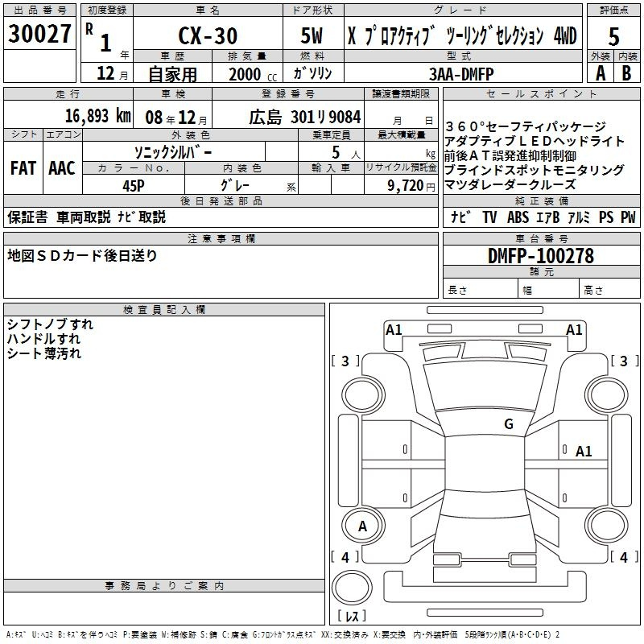
Task: Click the inspection date "08年12月"
Action: (x=175, y=118)
